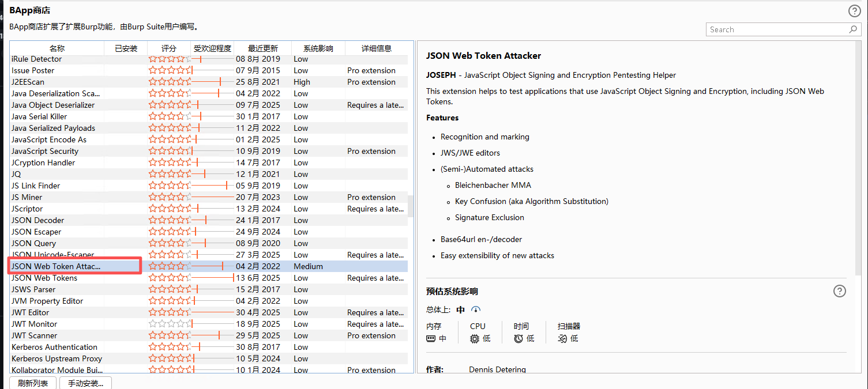Click the overall impact gauge icon
The height and width of the screenshot is (389, 868).
click(476, 309)
